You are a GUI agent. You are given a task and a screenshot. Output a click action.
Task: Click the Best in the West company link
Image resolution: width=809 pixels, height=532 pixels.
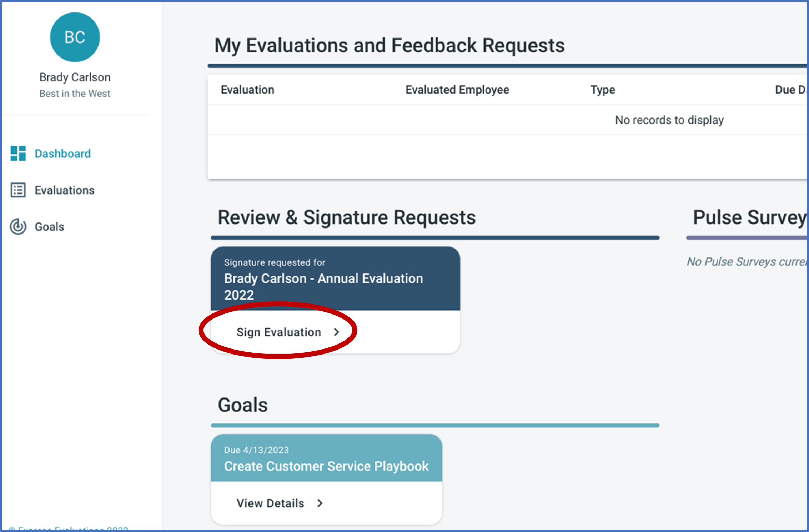(x=75, y=94)
